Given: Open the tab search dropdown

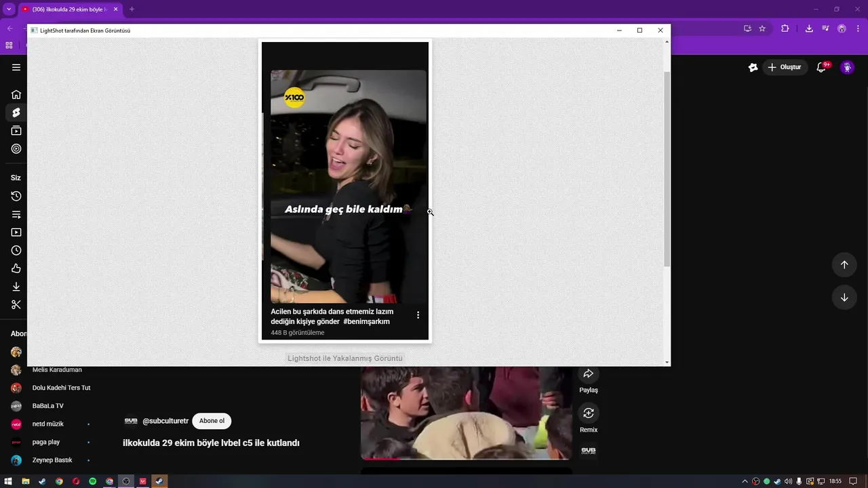Looking at the screenshot, I should [9, 9].
